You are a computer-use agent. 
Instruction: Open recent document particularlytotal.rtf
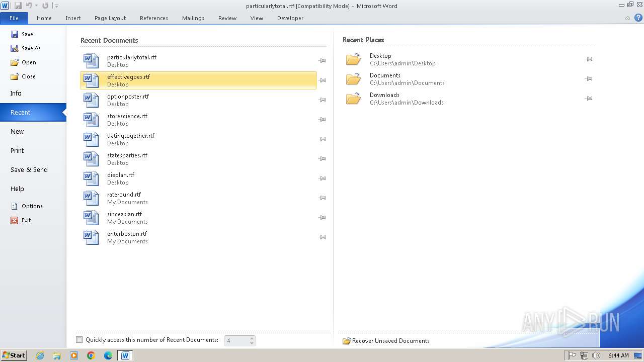198,61
